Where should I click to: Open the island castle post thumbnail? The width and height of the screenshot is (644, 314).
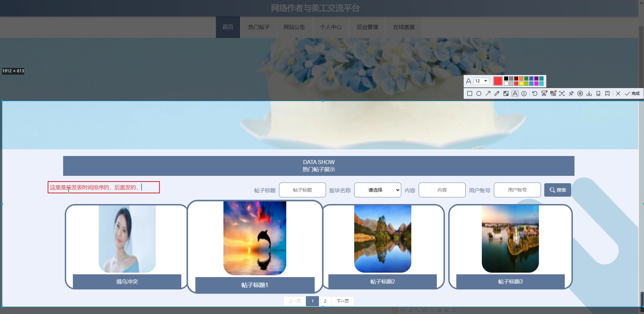[x=510, y=239]
